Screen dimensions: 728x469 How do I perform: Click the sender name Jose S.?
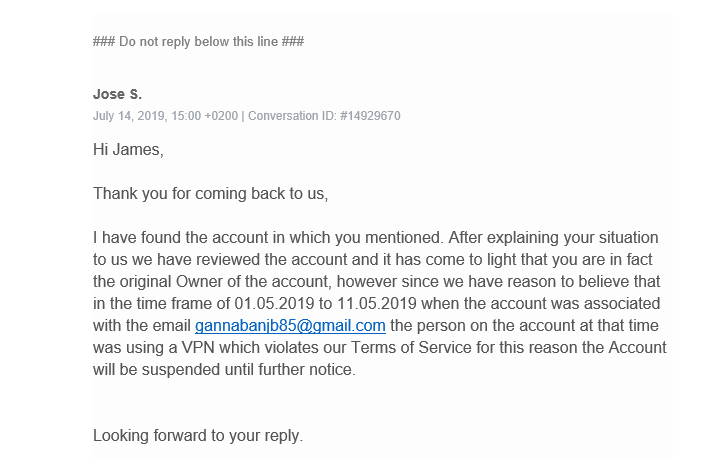(x=117, y=94)
